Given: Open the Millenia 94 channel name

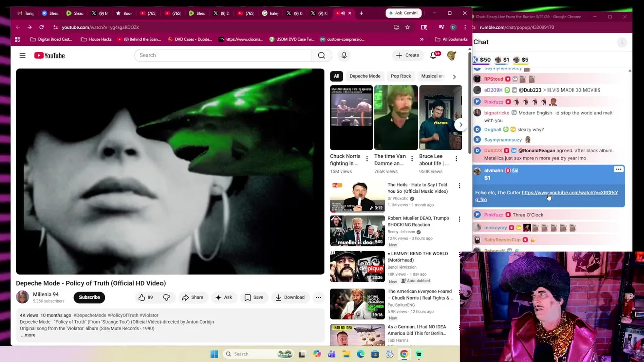Looking at the screenshot, I should coord(46,294).
